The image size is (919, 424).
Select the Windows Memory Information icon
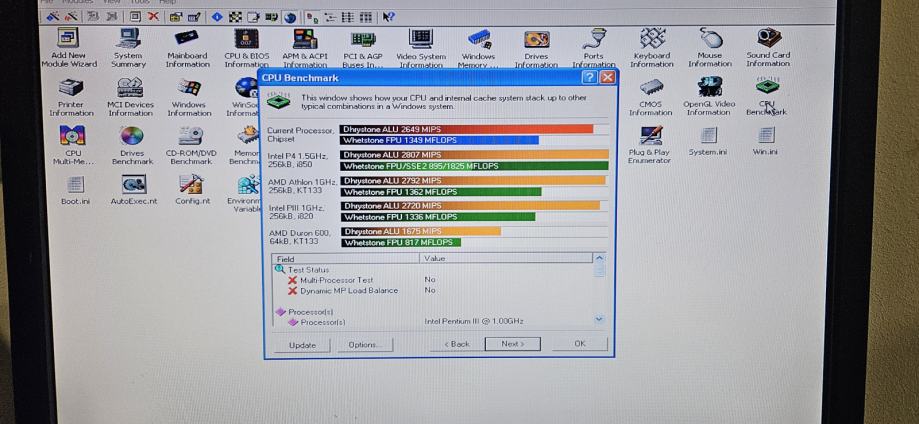479,48
